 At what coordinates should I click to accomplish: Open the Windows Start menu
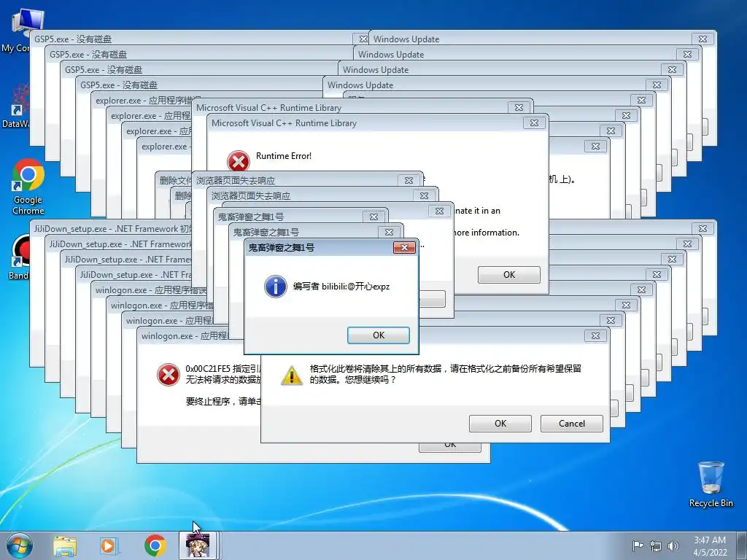20,545
